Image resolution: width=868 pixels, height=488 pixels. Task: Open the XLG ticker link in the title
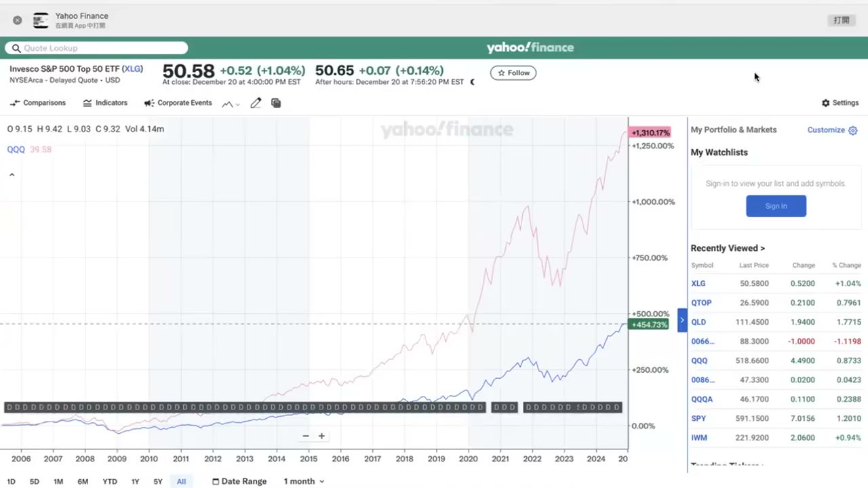(132, 69)
